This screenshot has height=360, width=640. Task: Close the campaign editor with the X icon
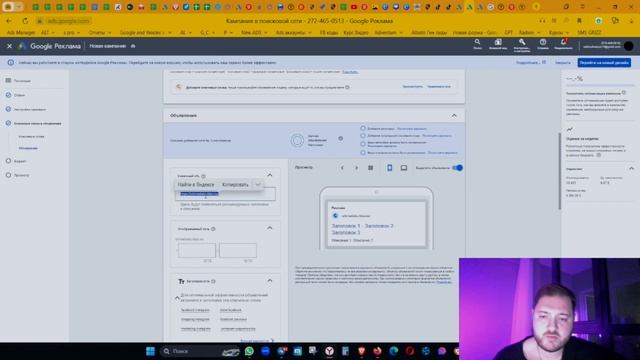click(9, 46)
